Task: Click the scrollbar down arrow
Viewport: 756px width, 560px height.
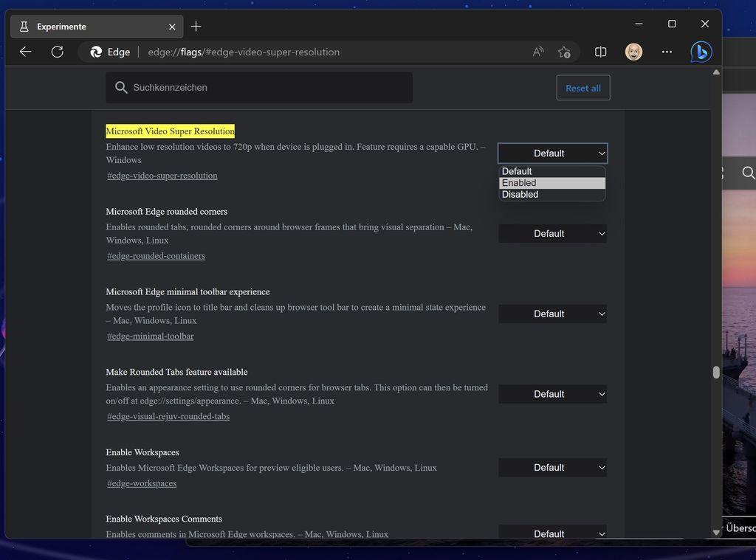Action: pyautogui.click(x=716, y=533)
